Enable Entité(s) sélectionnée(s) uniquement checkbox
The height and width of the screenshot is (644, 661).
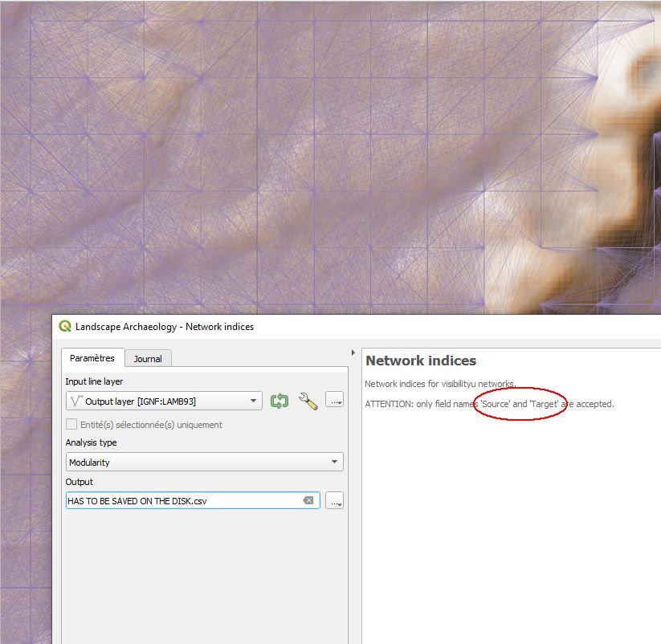coord(71,424)
